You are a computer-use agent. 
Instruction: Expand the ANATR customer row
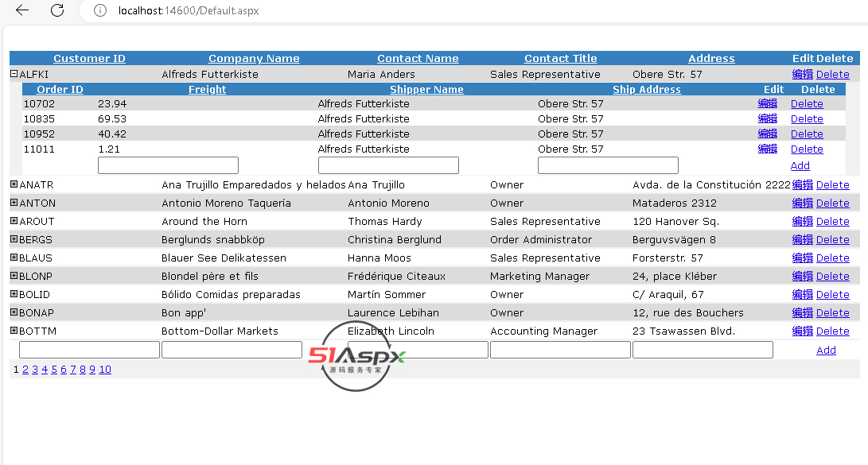point(14,184)
